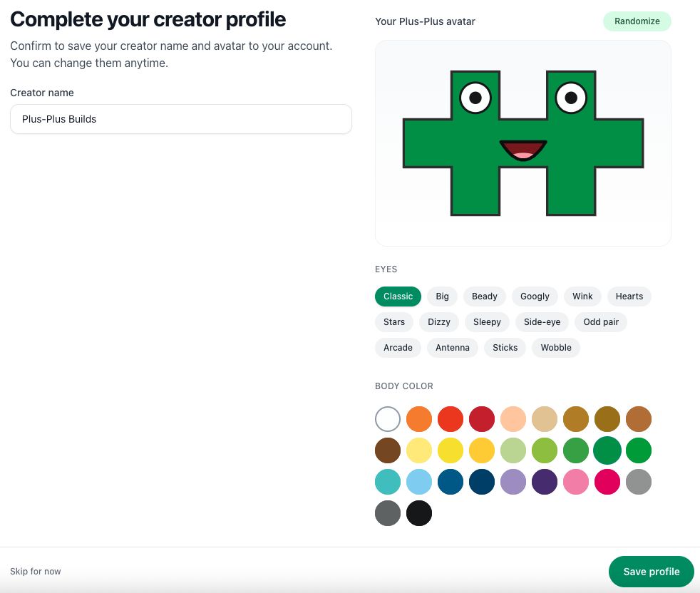This screenshot has height=593, width=700.
Task: Pick the Side-eye option
Action: click(x=542, y=322)
